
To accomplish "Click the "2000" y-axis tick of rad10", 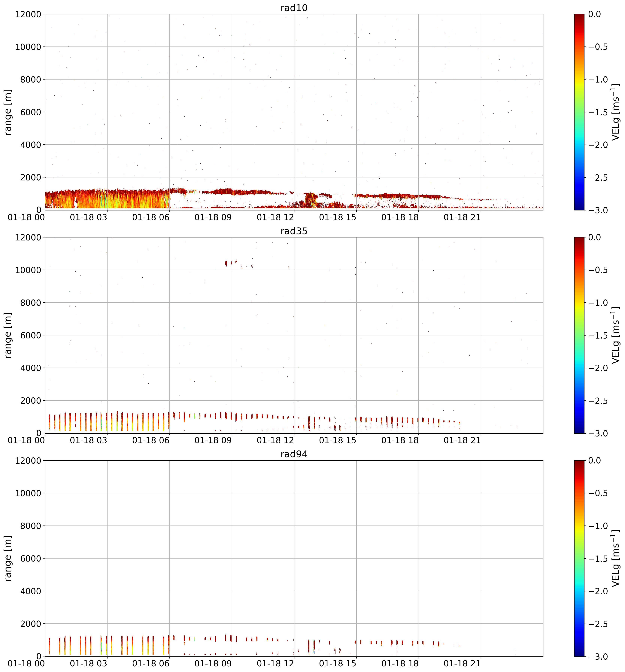I will coord(31,178).
